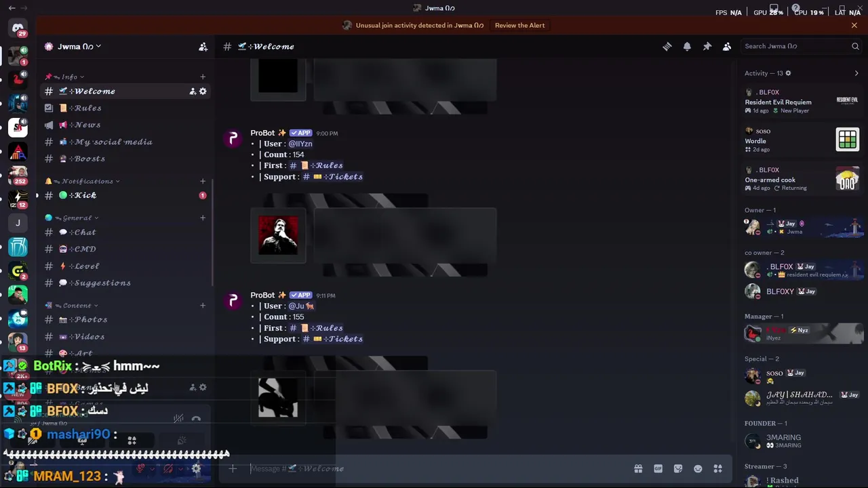
Task: Add channel in Content category plus icon
Action: pyautogui.click(x=203, y=305)
